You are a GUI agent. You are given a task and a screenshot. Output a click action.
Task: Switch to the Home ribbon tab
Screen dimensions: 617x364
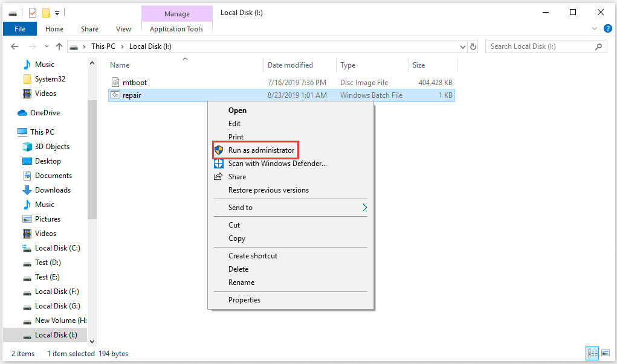pos(54,29)
